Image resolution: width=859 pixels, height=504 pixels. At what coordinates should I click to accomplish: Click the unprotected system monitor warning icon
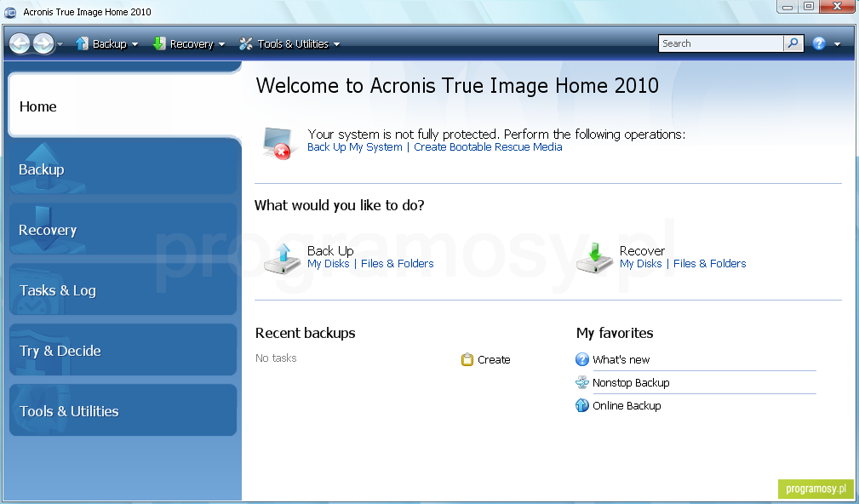(278, 142)
